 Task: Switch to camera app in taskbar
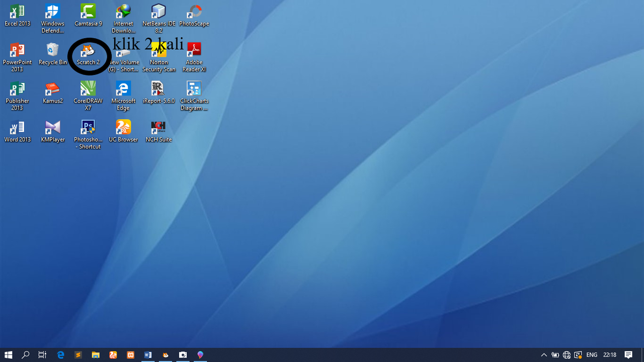click(183, 355)
